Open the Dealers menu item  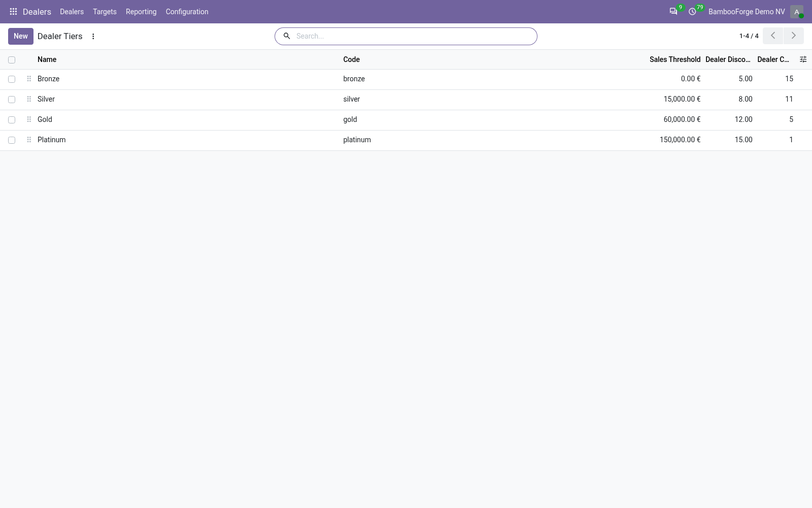(72, 12)
